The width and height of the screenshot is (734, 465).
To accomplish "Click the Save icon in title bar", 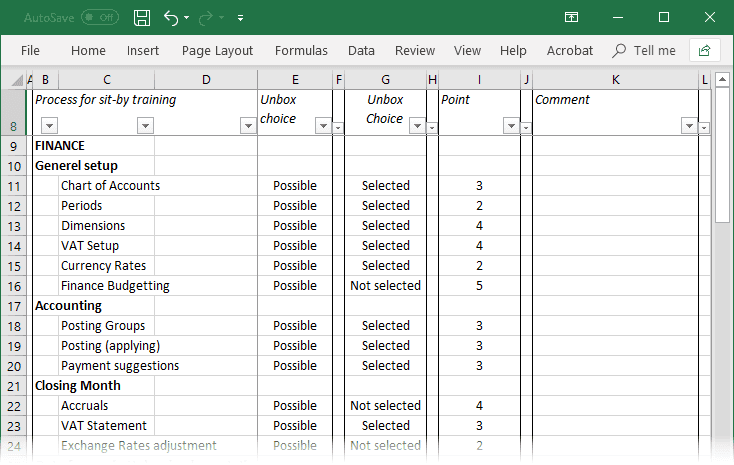I will (142, 18).
